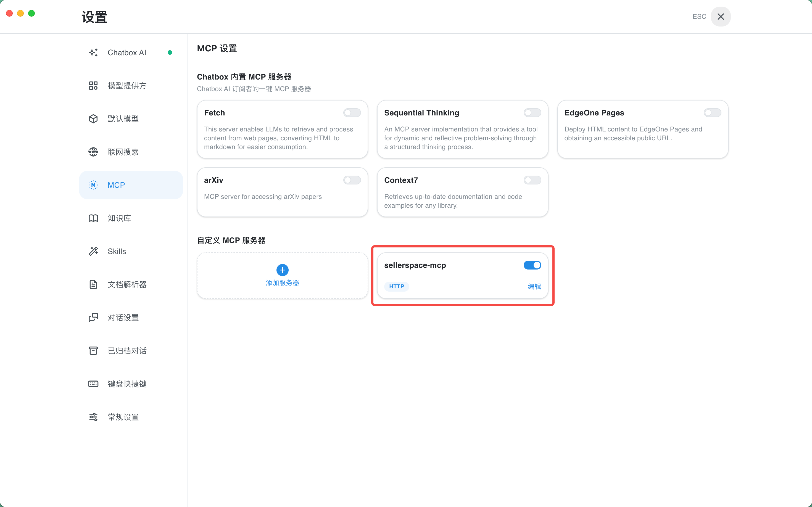The height and width of the screenshot is (507, 812).
Task: Select the MCP sidebar item
Action: pos(131,185)
